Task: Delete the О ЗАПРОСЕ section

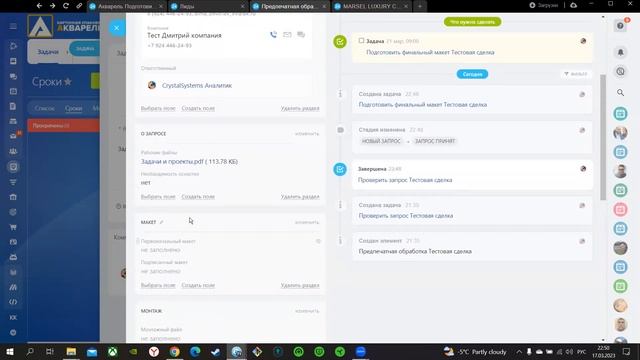Action: pyautogui.click(x=300, y=197)
